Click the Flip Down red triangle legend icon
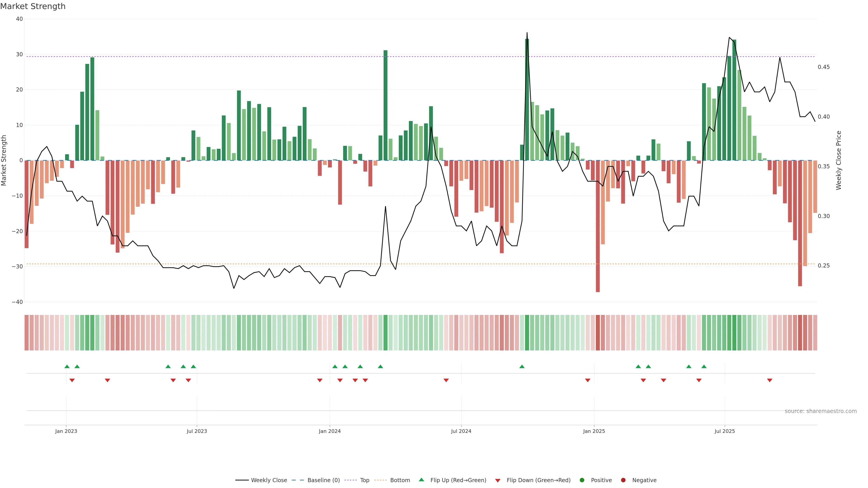This screenshot has width=868, height=488. (x=498, y=481)
